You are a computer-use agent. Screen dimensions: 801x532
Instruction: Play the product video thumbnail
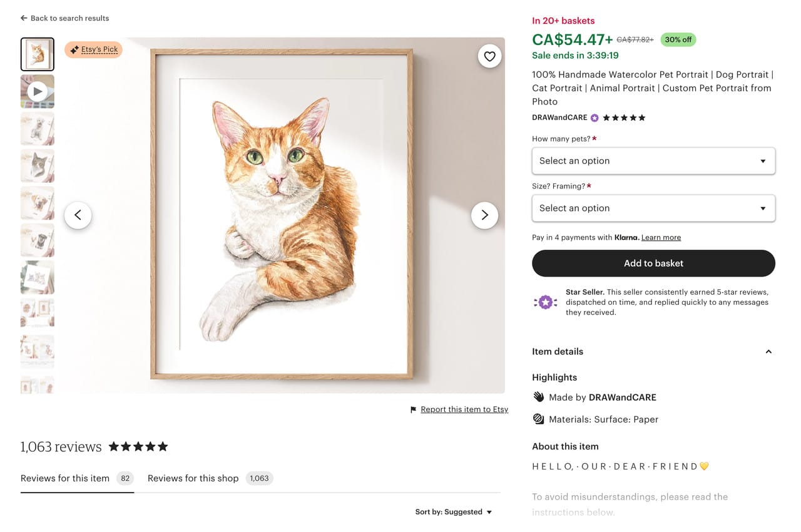click(37, 91)
